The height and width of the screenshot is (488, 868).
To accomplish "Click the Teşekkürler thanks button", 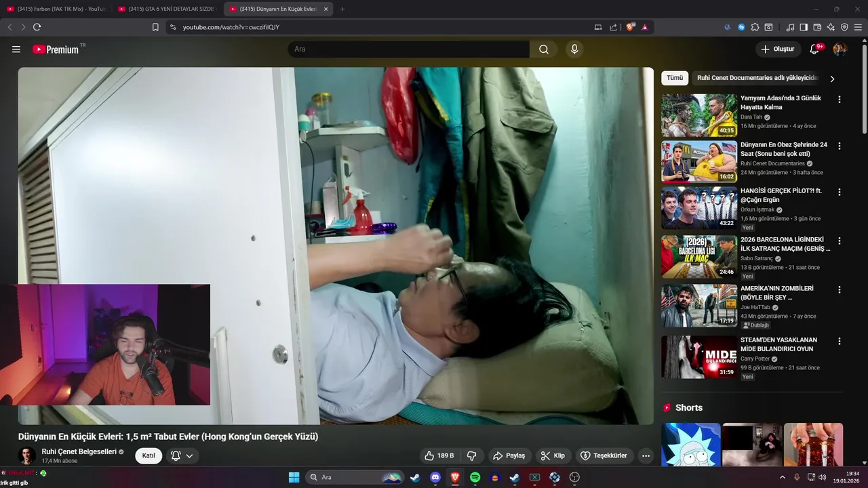I will click(x=605, y=455).
